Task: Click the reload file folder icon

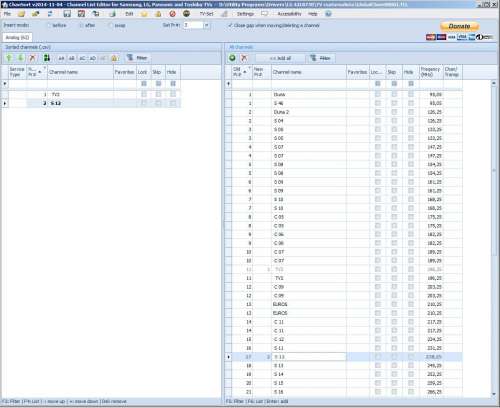Action: pos(36,14)
